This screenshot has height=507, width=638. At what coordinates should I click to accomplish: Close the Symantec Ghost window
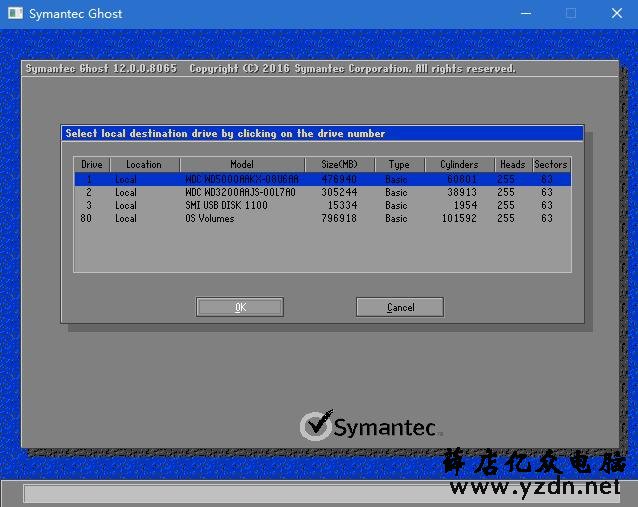[x=617, y=13]
